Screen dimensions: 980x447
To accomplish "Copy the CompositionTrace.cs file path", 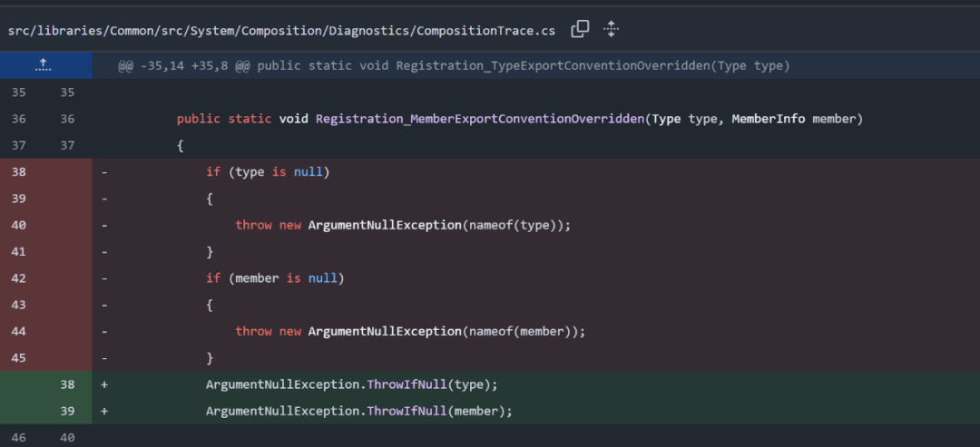I will coord(580,29).
